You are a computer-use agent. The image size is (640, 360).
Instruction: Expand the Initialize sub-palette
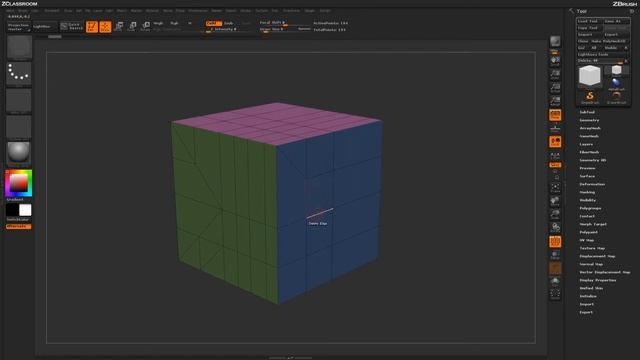click(588, 296)
